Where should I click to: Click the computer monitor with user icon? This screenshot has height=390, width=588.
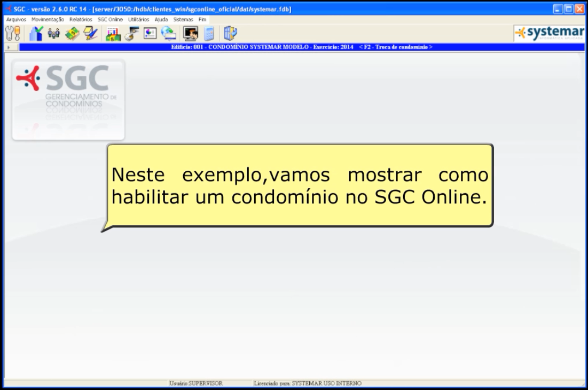(x=190, y=34)
